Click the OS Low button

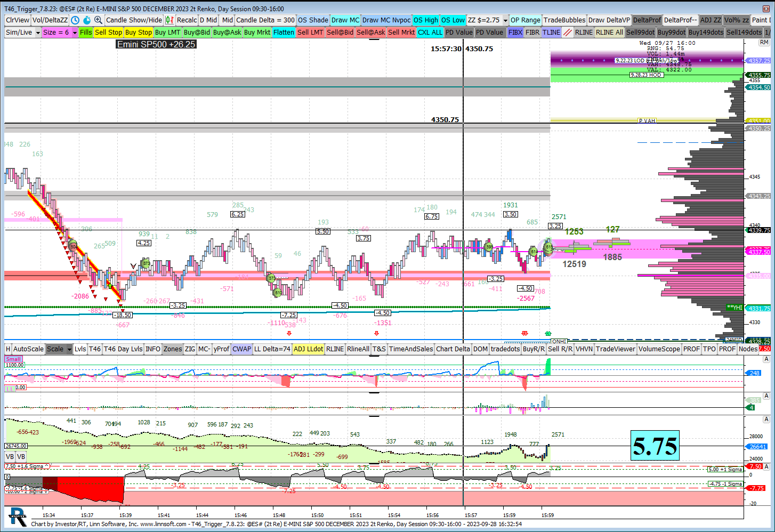(x=453, y=20)
